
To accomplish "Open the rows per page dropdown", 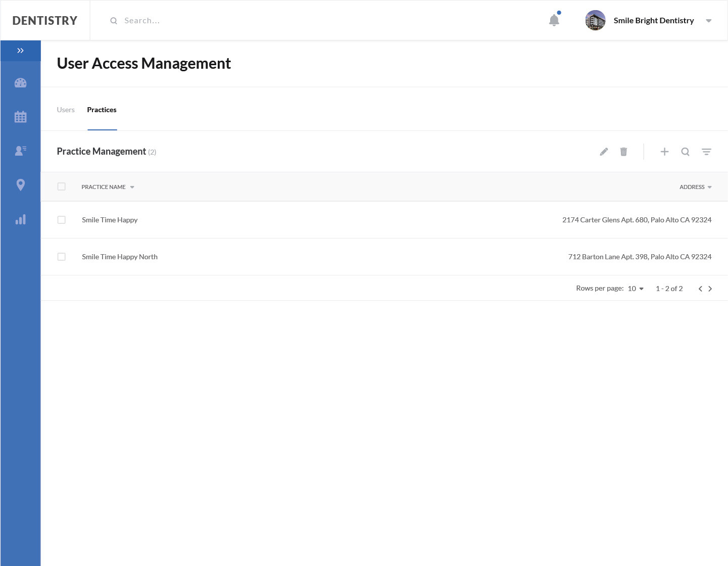I will click(636, 289).
